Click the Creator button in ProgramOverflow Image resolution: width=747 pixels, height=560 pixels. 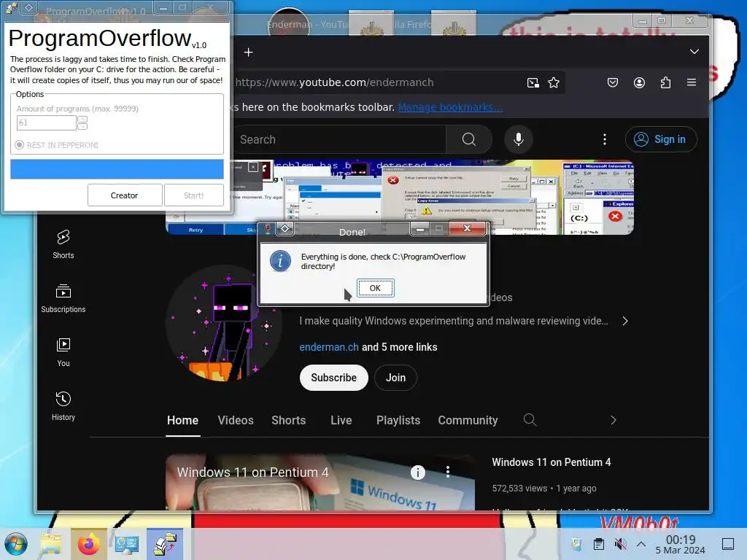pos(124,195)
